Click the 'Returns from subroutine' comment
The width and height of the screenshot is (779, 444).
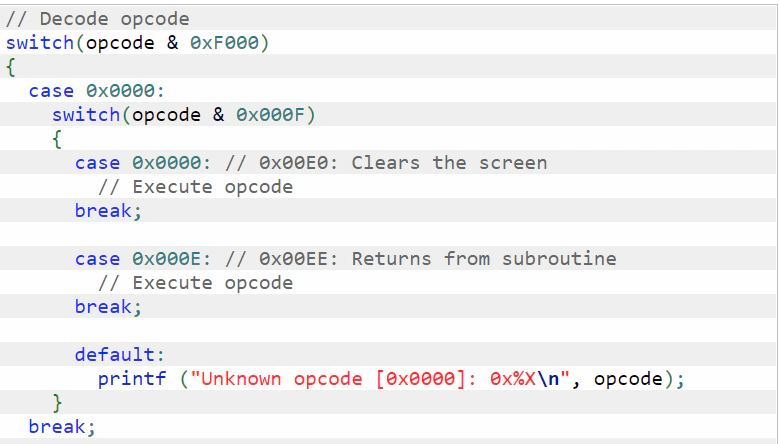(484, 259)
